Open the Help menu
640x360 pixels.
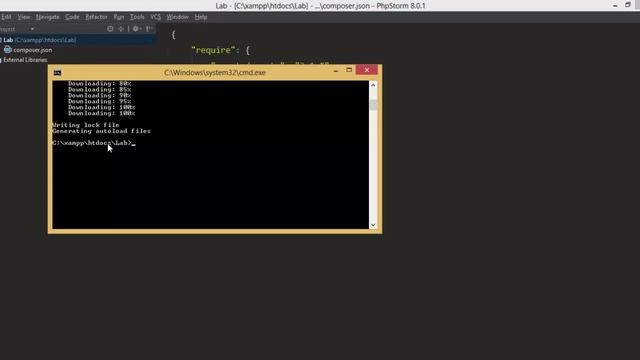pyautogui.click(x=201, y=17)
